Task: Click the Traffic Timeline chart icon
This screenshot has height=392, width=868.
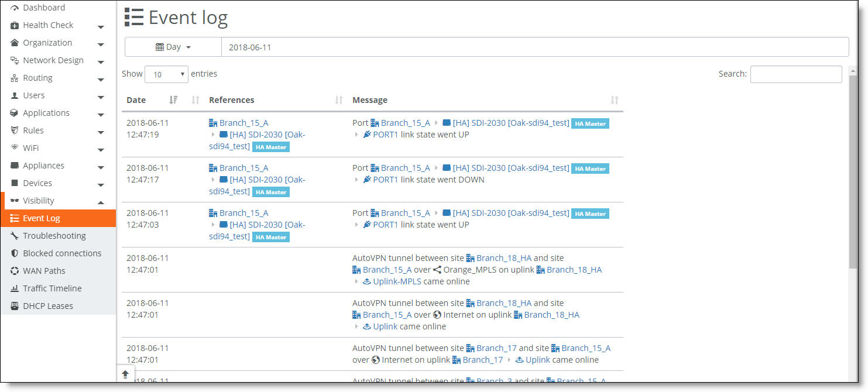Action: coord(15,288)
